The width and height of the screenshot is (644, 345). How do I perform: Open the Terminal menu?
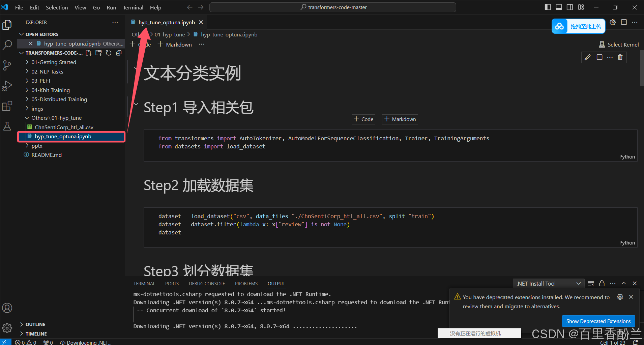point(133,7)
